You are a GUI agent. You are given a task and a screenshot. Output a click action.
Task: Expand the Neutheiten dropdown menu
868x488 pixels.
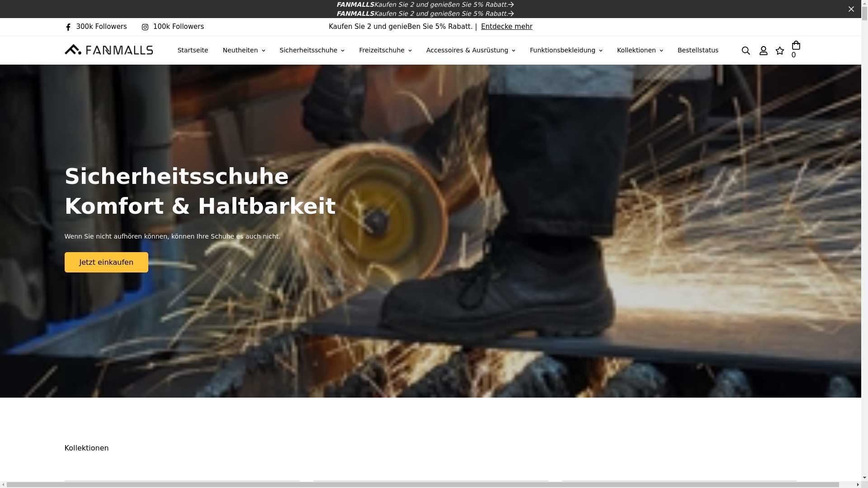tap(244, 50)
